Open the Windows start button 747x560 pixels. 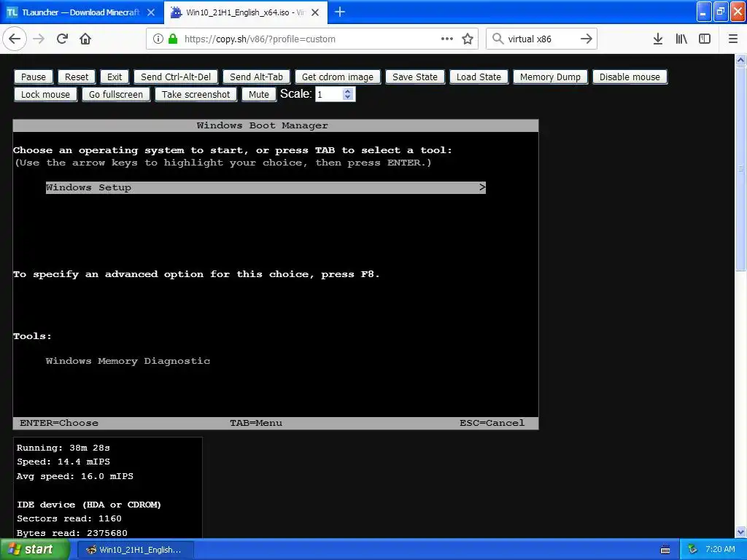point(34,550)
